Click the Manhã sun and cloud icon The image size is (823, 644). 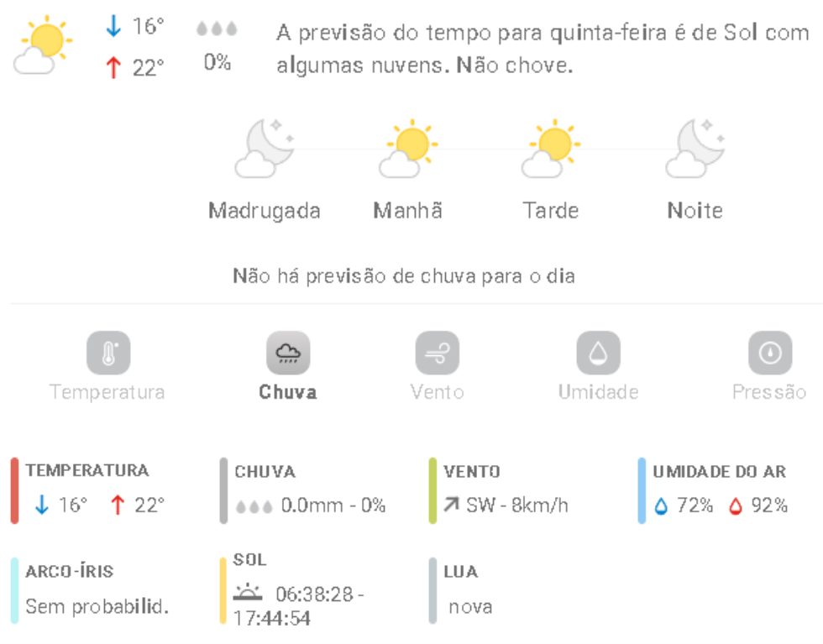coord(408,149)
